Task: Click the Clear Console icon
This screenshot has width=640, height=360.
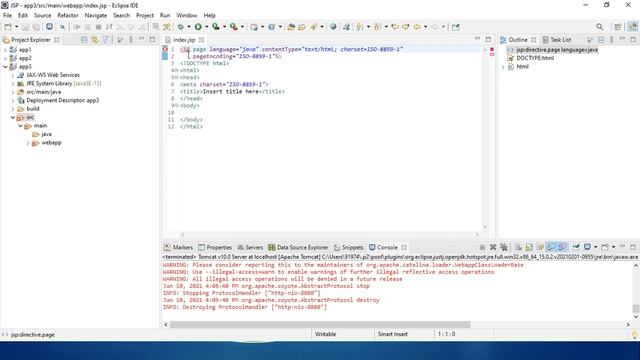Action: point(518,247)
